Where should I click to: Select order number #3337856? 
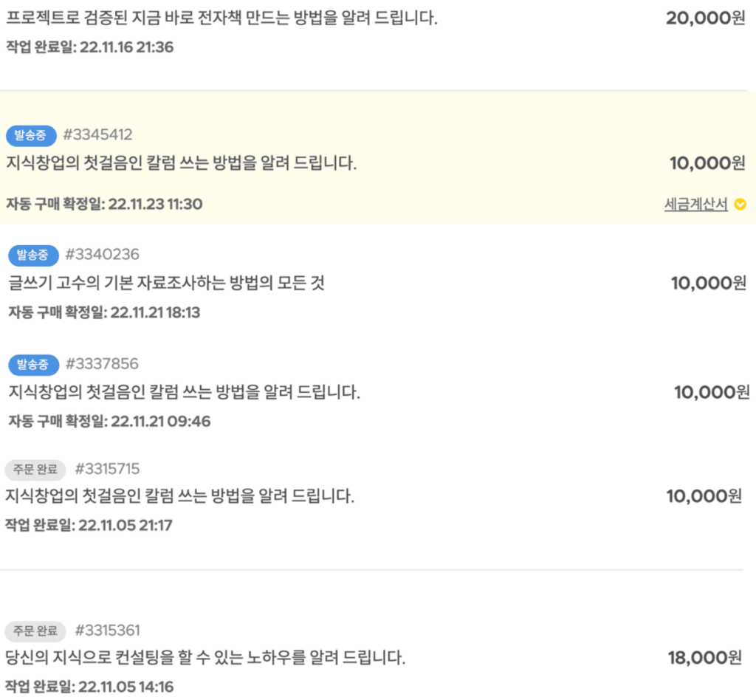click(102, 363)
